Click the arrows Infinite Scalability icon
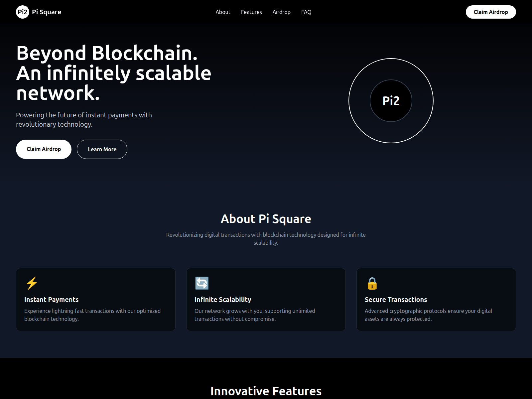The height and width of the screenshot is (399, 532). click(202, 283)
